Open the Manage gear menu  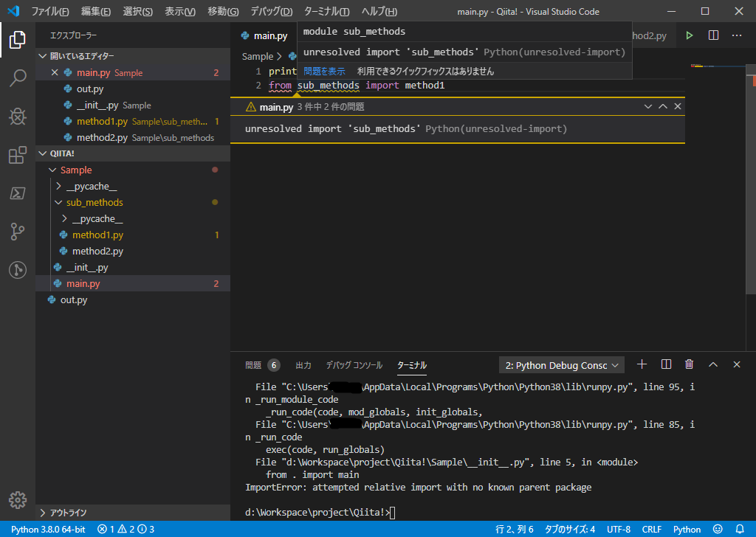point(18,499)
